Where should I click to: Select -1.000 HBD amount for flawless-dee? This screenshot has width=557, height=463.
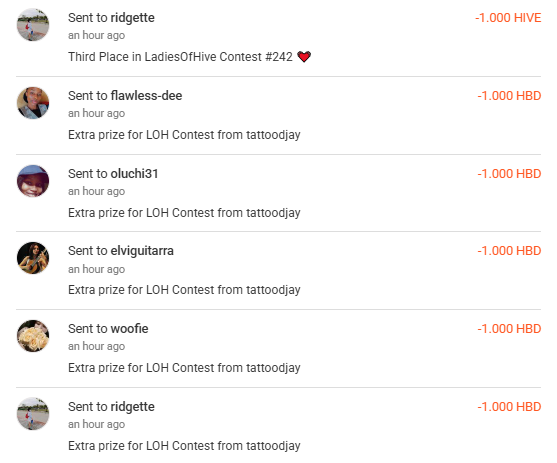tap(509, 96)
